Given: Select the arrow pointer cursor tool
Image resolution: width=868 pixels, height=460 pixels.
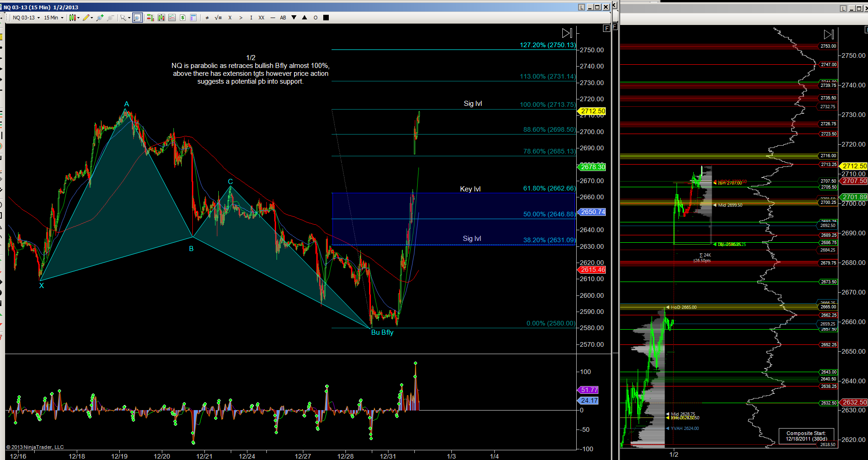Looking at the screenshot, I should [123, 18].
